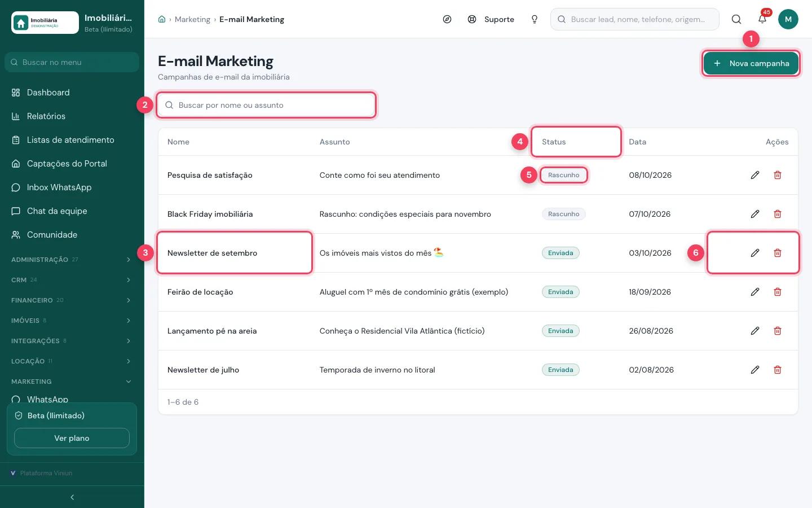Click the lightbulb tips icon
This screenshot has width=812, height=508.
(x=535, y=19)
